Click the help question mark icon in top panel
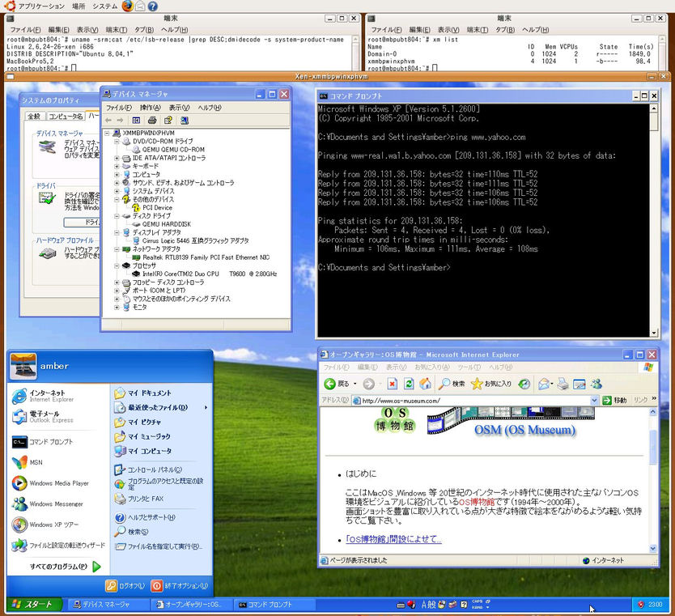The width and height of the screenshot is (675, 616). point(152,6)
